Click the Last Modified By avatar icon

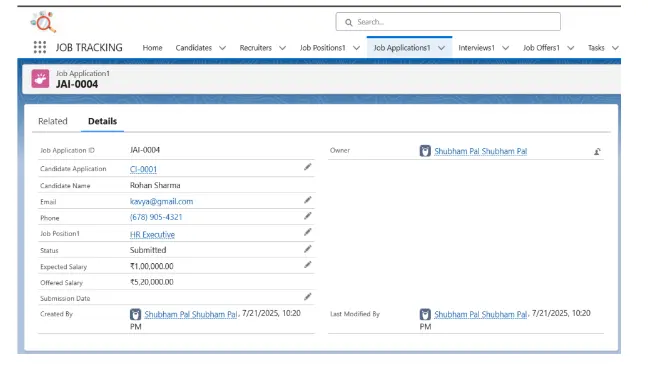click(x=425, y=314)
